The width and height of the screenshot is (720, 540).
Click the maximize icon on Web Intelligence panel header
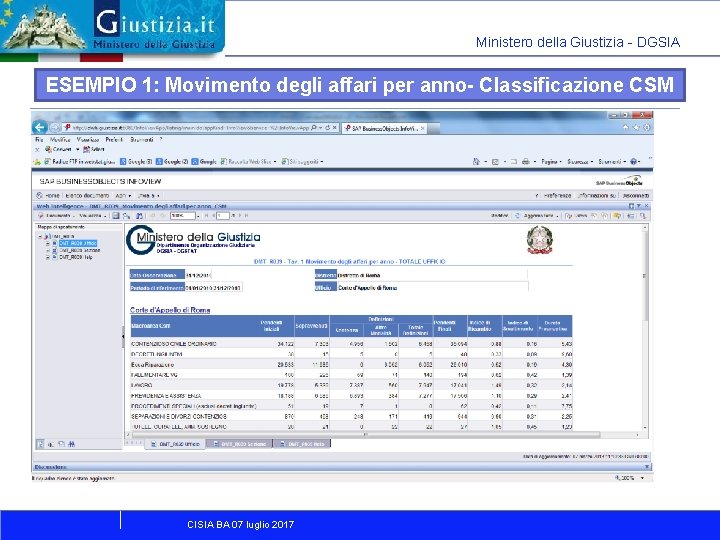(631, 206)
